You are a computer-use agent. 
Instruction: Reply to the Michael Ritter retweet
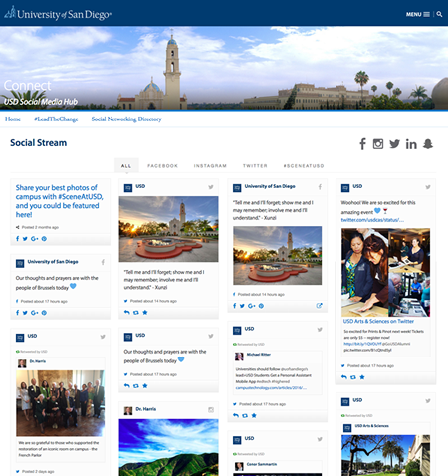pos(236,415)
